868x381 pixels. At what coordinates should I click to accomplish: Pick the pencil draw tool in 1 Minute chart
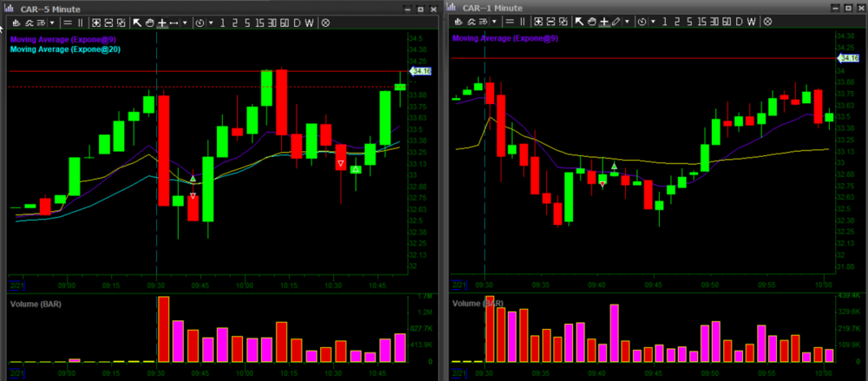pyautogui.click(x=615, y=22)
